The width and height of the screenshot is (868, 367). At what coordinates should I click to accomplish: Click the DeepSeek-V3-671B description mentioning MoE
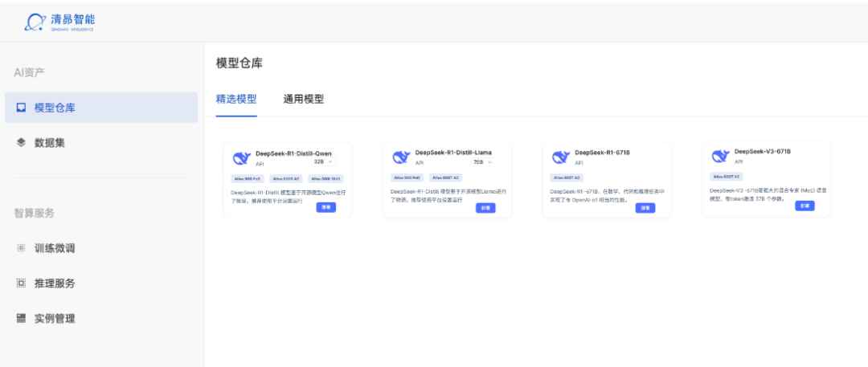point(768,194)
